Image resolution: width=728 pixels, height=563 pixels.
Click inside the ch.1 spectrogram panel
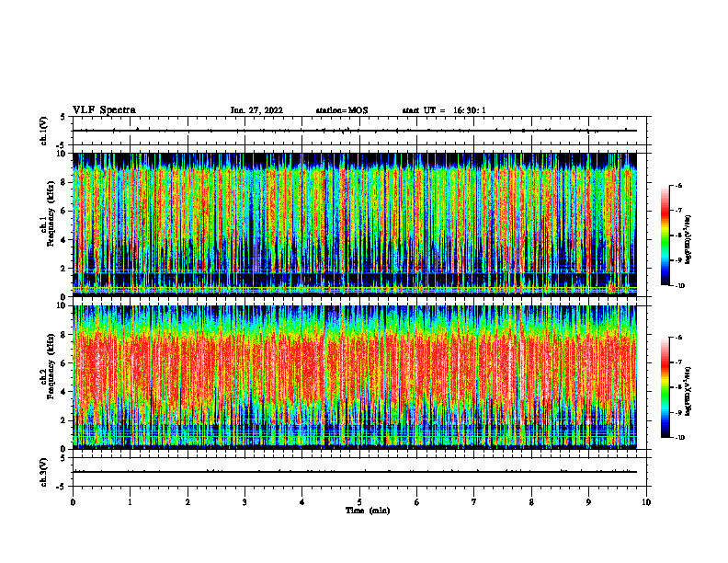355,224
